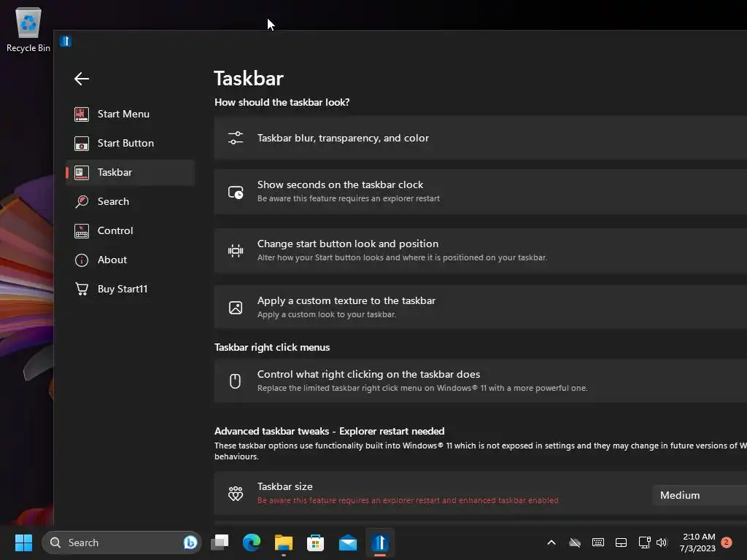This screenshot has width=747, height=560.
Task: Click the sliders icon for taskbar blur
Action: tap(236, 138)
